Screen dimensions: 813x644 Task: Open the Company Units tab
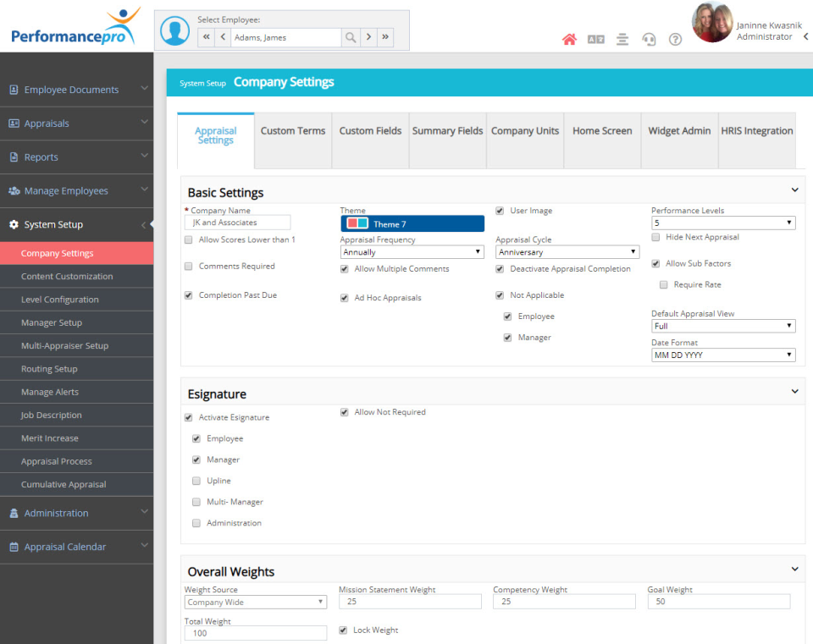pos(525,140)
